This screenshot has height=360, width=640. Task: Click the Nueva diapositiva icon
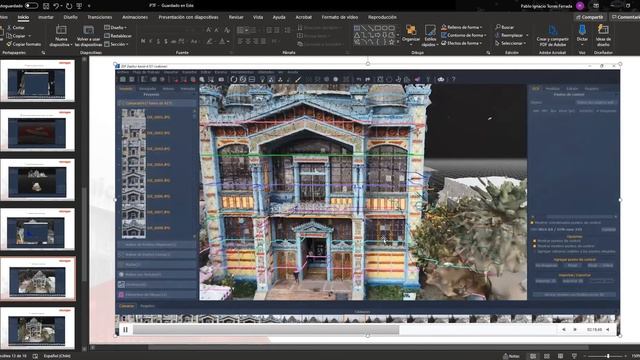(x=61, y=30)
